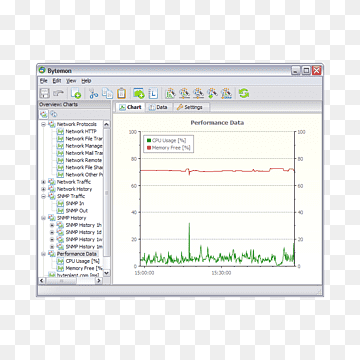Screen dimensions: 360x360
Task: Maximize the Bytemon window
Action: click(306, 70)
